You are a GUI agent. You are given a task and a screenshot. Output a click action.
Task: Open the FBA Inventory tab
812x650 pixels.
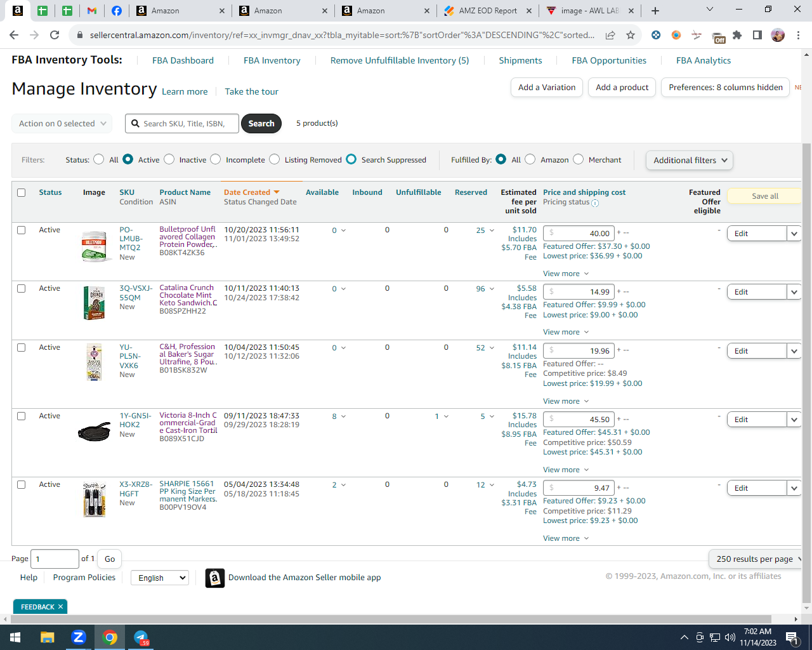click(x=272, y=60)
